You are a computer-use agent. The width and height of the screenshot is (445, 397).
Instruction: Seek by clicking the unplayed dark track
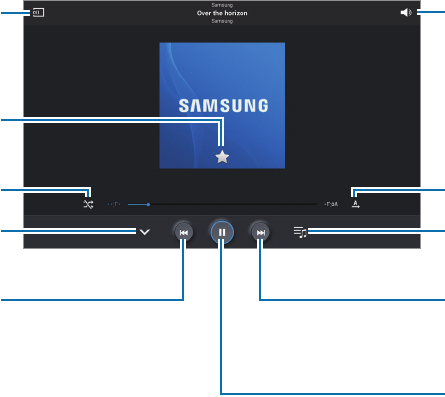(x=233, y=204)
